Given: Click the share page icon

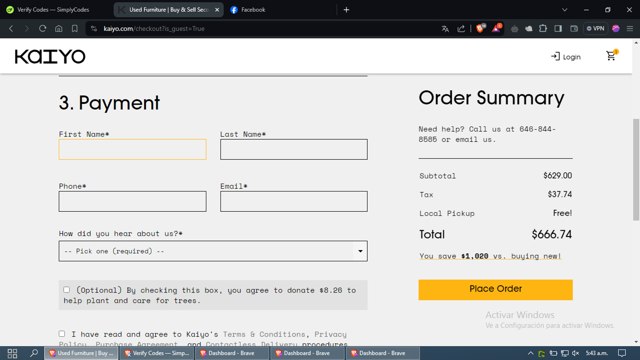Looking at the screenshot, I should coord(461,29).
